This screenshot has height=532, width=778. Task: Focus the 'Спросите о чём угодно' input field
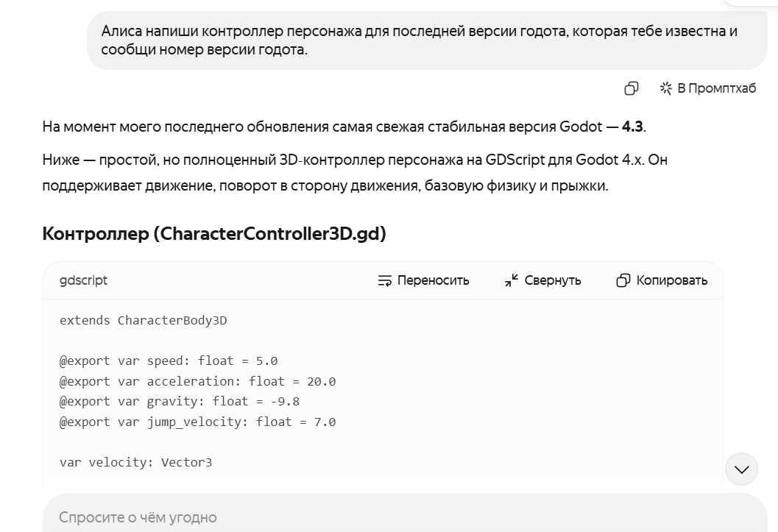(x=405, y=514)
